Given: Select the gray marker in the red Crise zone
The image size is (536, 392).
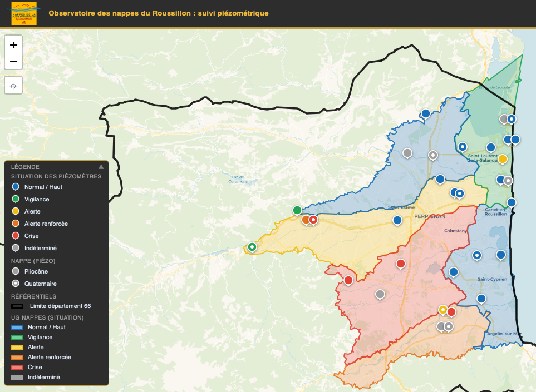Looking at the screenshot, I should pos(380,294).
